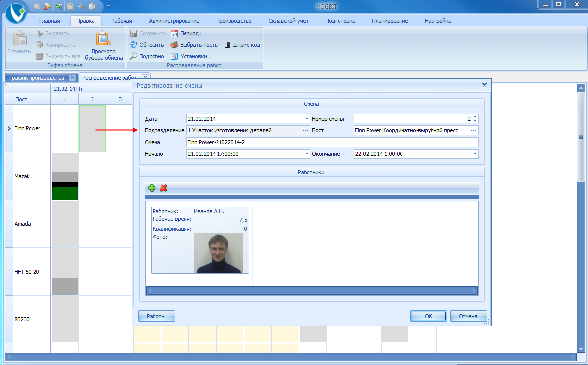Add a worker with the green plus icon

coord(152,188)
